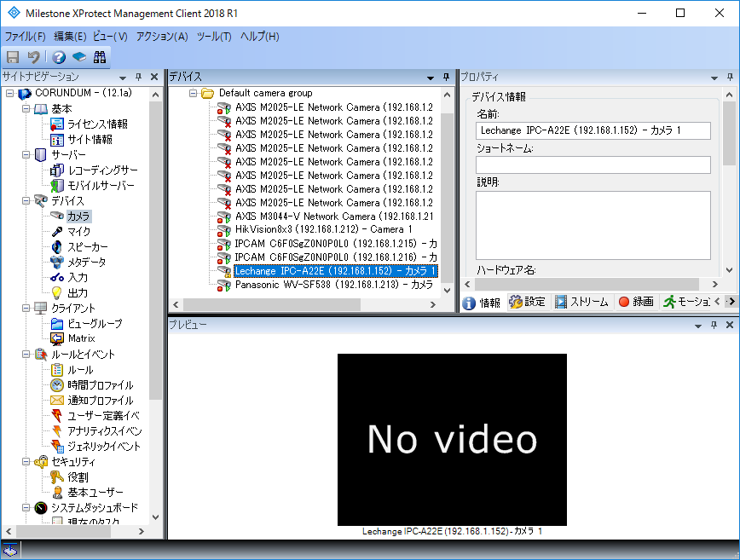Screen dimensions: 740x560
Task: Open 時間プロファイル node
Action: tap(100, 385)
